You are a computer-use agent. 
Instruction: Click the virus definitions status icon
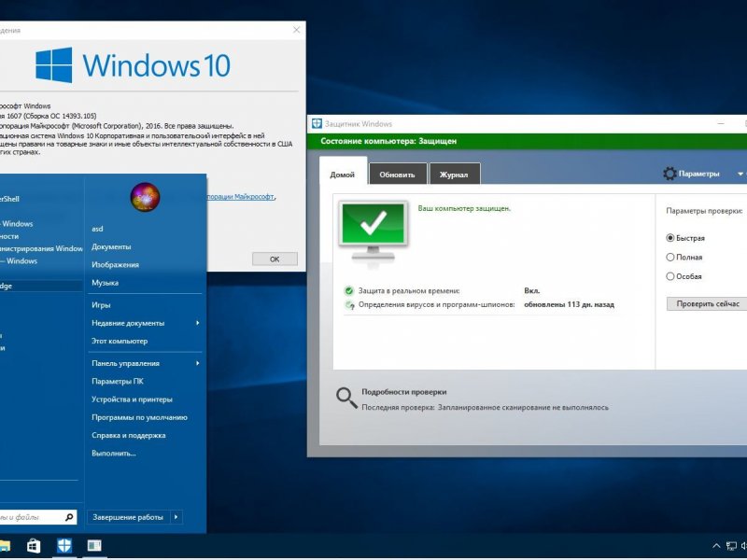pos(349,305)
